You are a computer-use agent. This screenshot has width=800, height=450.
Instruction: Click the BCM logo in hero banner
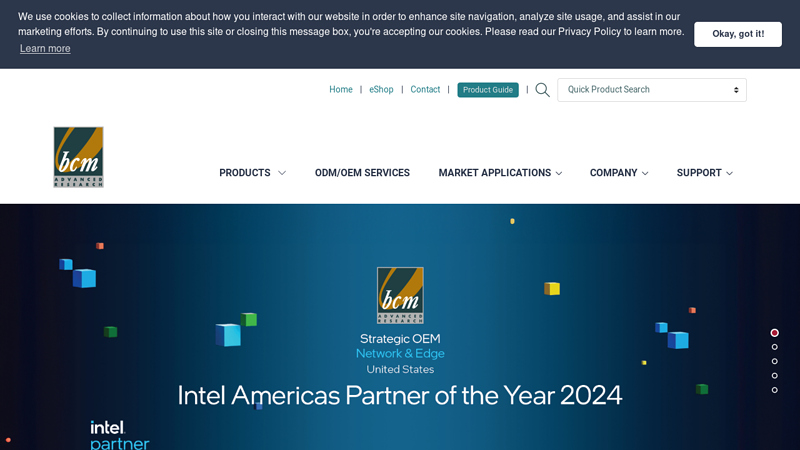click(400, 295)
